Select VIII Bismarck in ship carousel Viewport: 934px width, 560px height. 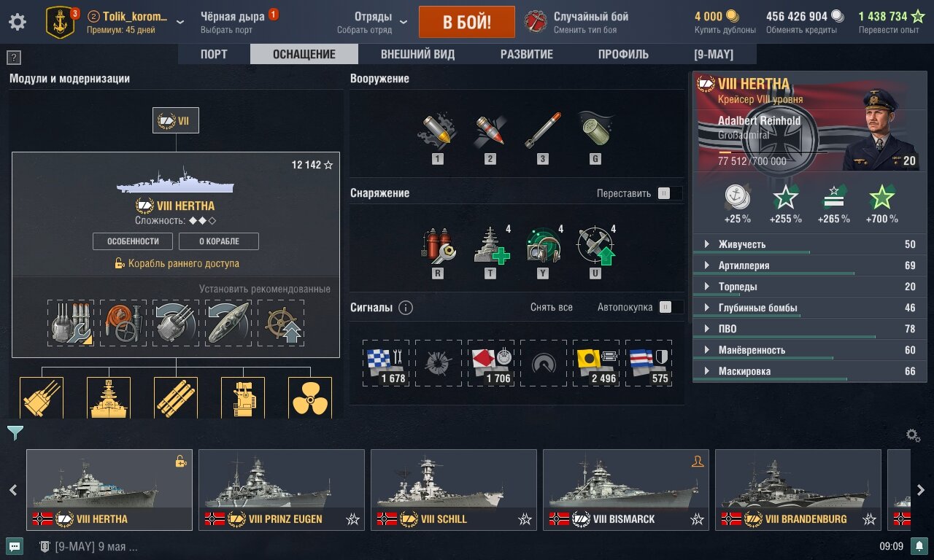click(626, 490)
